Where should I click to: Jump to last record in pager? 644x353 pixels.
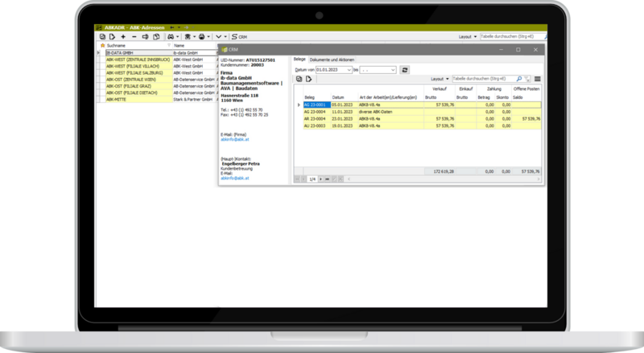[328, 179]
